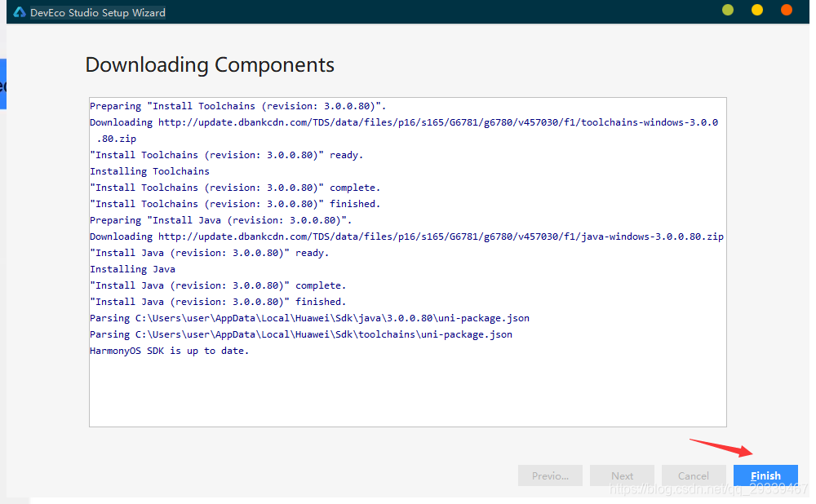Click 'Install Toolchains' complete log line
This screenshot has height=504, width=816.
click(235, 188)
